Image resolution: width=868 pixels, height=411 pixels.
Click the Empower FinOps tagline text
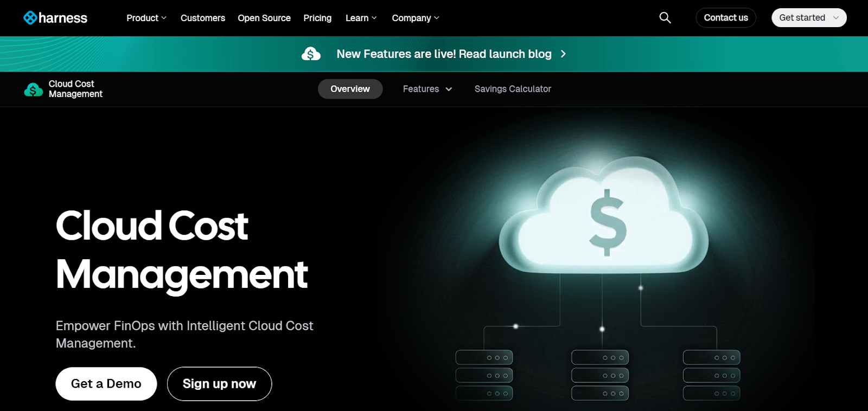point(184,334)
